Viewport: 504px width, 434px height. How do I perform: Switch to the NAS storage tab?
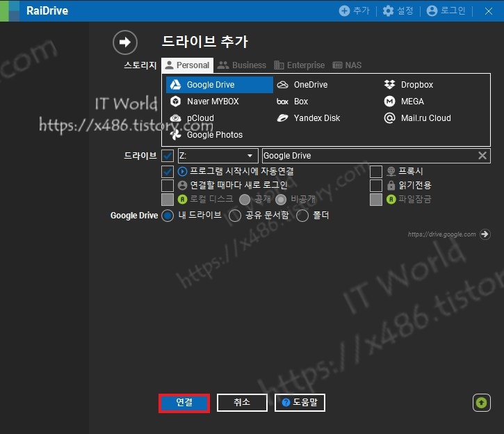pyautogui.click(x=347, y=65)
